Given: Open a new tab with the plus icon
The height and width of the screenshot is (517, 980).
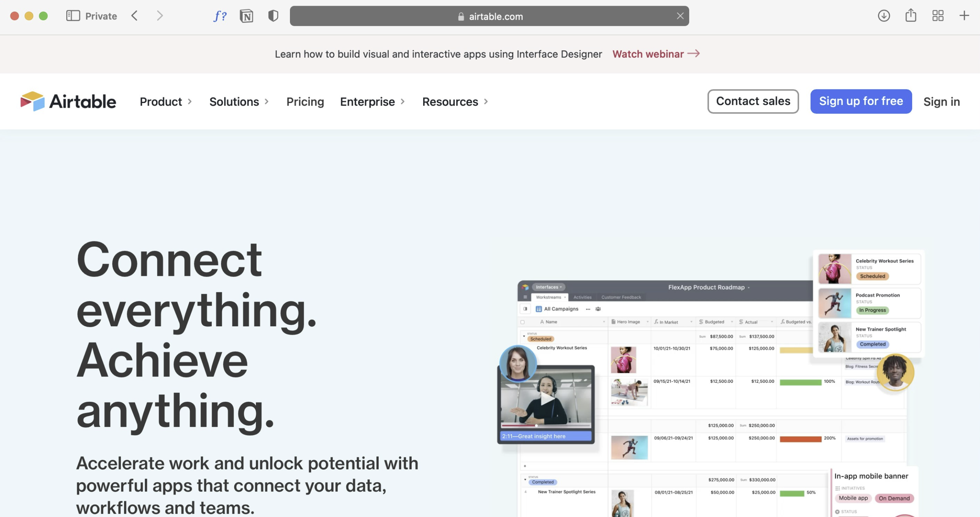Looking at the screenshot, I should 964,16.
